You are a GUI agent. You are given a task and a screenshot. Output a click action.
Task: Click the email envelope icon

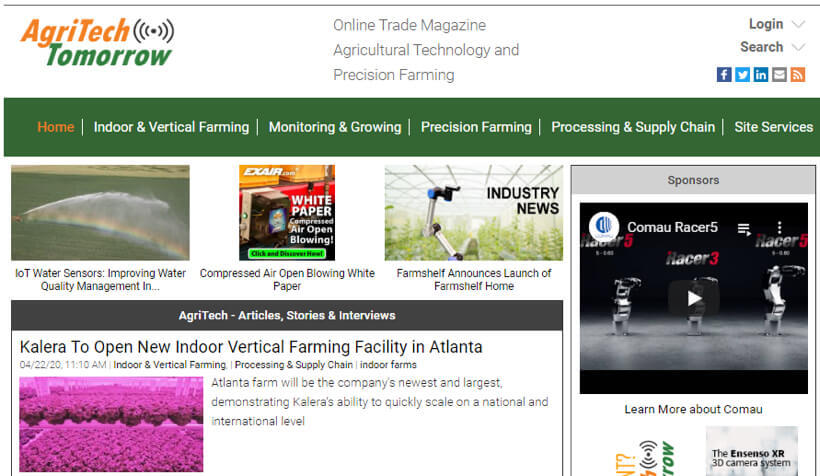tap(779, 75)
